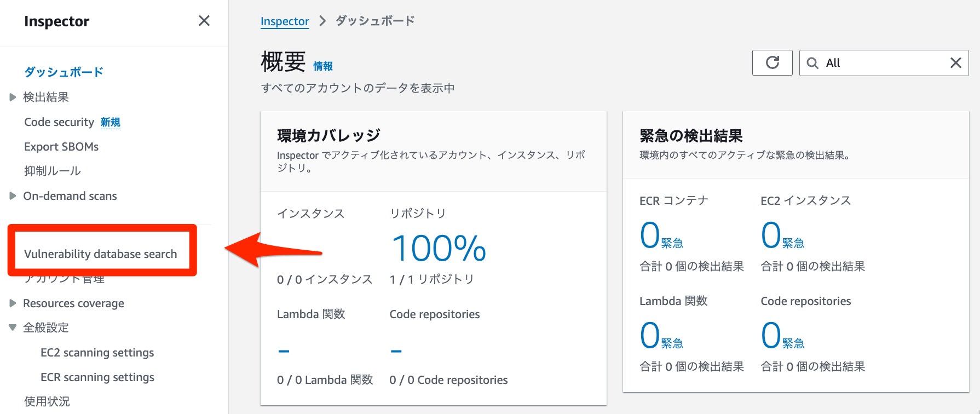The image size is (980, 414).
Task: Click the 概要 page heading
Action: 283,62
